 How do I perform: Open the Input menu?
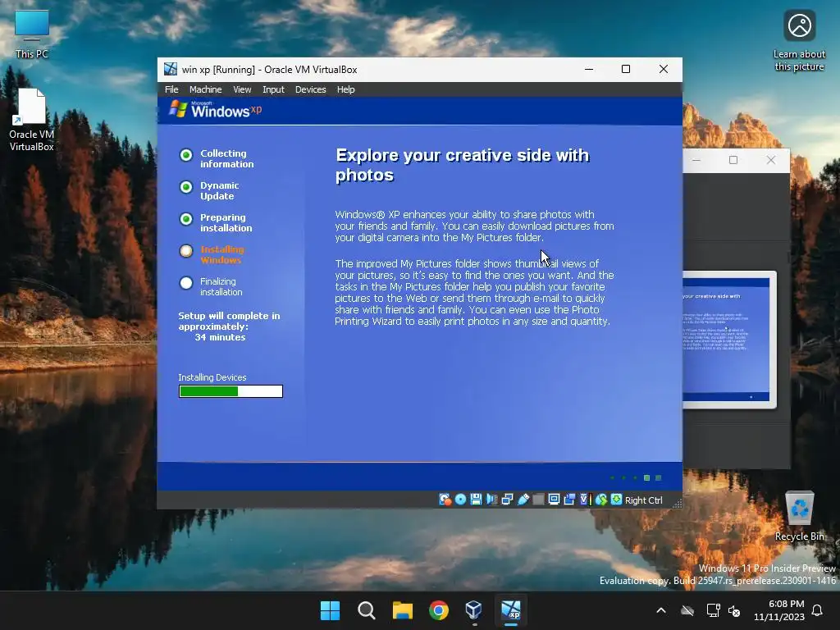(x=273, y=89)
